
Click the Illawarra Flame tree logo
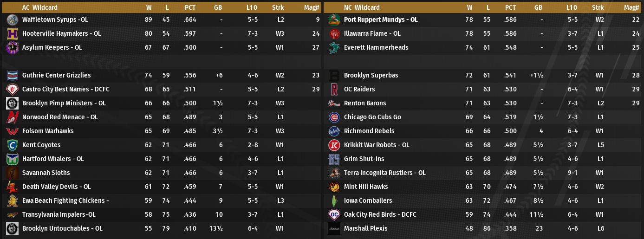click(x=334, y=33)
